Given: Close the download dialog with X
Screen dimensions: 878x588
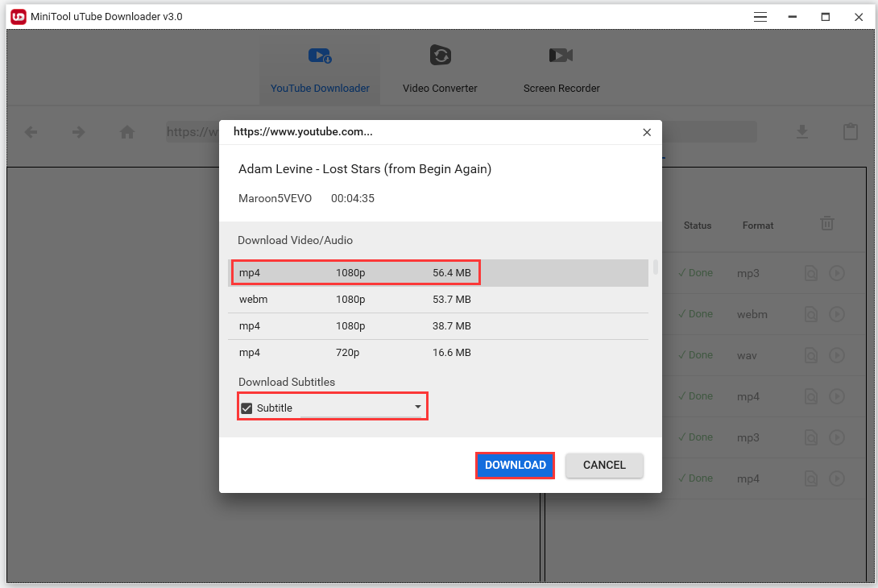Looking at the screenshot, I should click(x=647, y=133).
